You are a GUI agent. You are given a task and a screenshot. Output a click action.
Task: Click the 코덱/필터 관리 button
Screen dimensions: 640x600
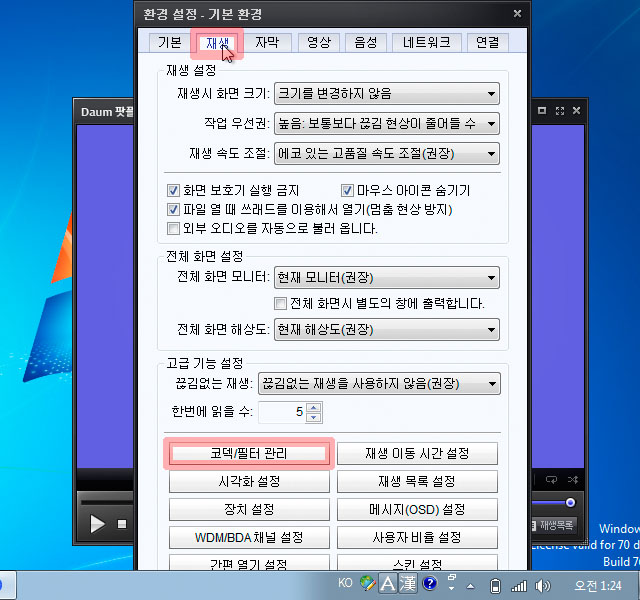(x=249, y=453)
